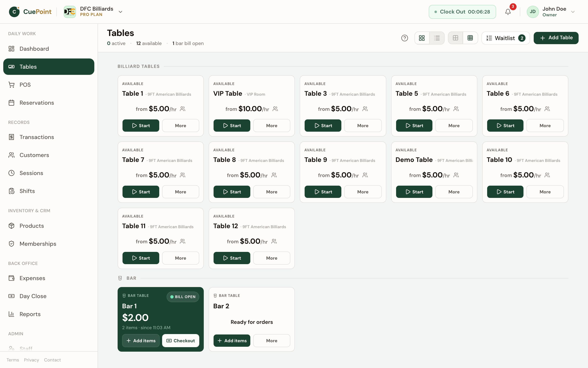Open the Terms footer link
Image resolution: width=588 pixels, height=368 pixels.
[13, 360]
